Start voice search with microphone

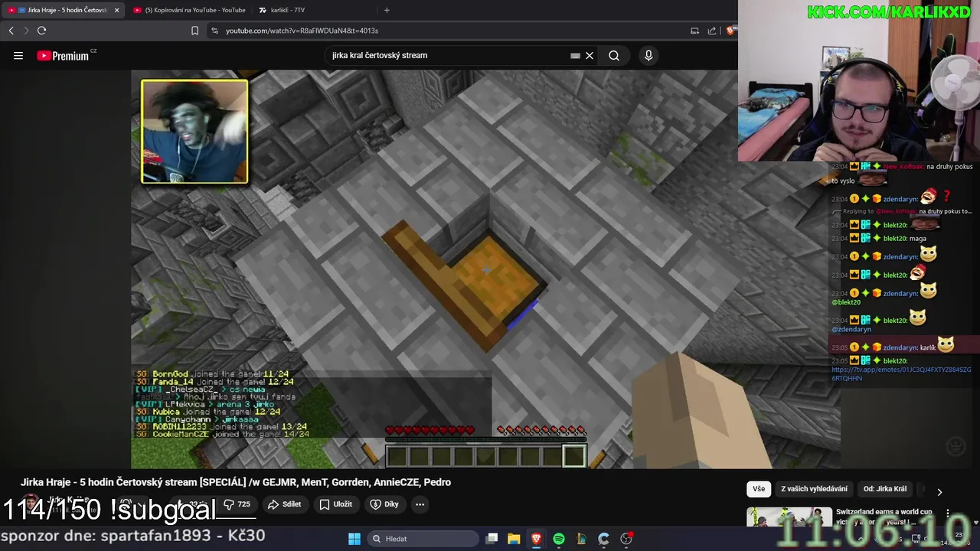[648, 55]
